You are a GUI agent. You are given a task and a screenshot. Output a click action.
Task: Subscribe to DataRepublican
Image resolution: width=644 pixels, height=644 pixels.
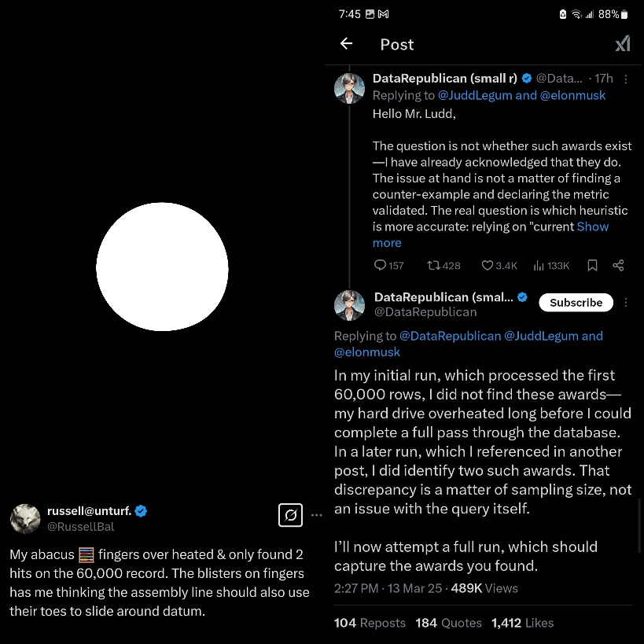[x=576, y=303]
